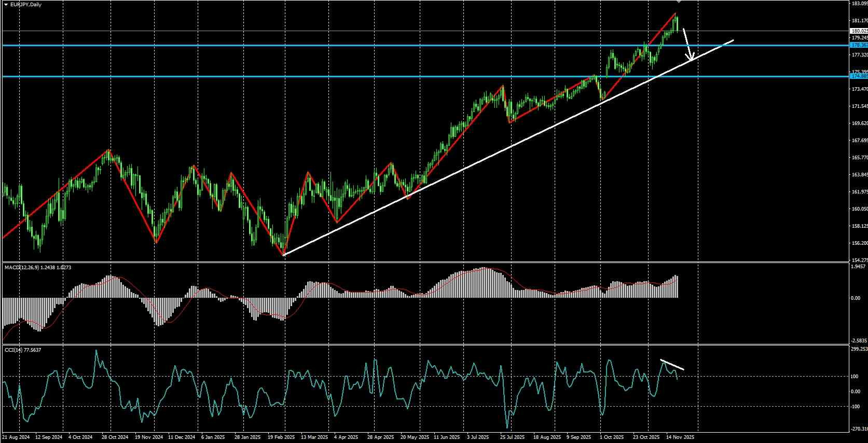Image resolution: width=868 pixels, height=443 pixels.
Task: Click the small triangle beside EURJPY,Daily
Action: click(x=6, y=5)
